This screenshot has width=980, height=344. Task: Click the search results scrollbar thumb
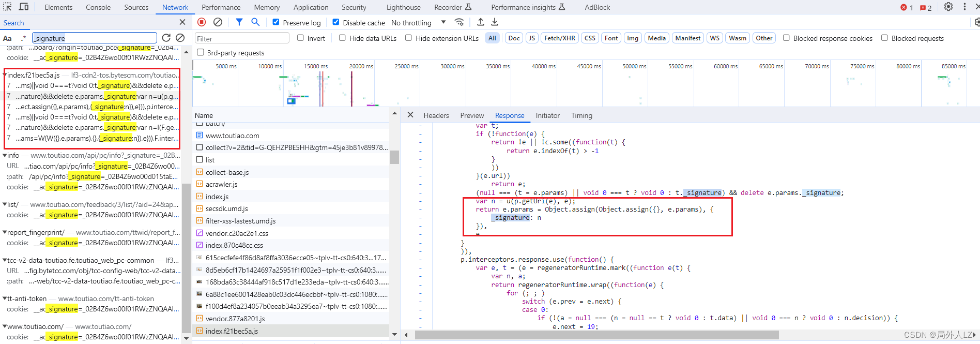click(187, 259)
